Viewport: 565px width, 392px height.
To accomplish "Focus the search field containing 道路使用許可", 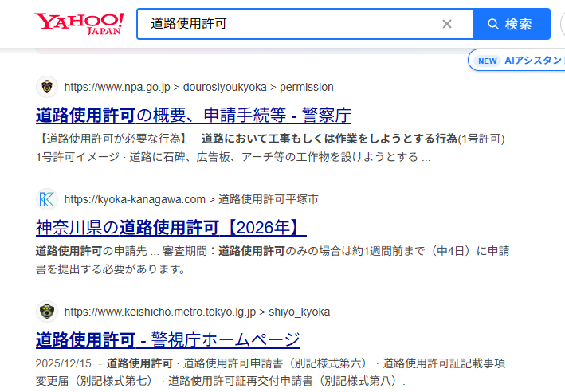I will click(x=304, y=24).
